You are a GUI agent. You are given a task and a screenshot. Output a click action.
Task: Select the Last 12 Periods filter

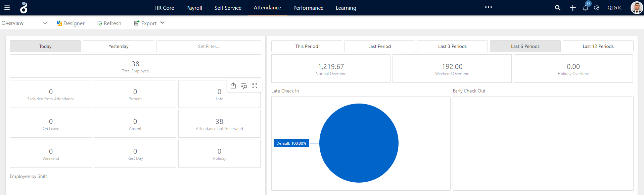click(598, 46)
